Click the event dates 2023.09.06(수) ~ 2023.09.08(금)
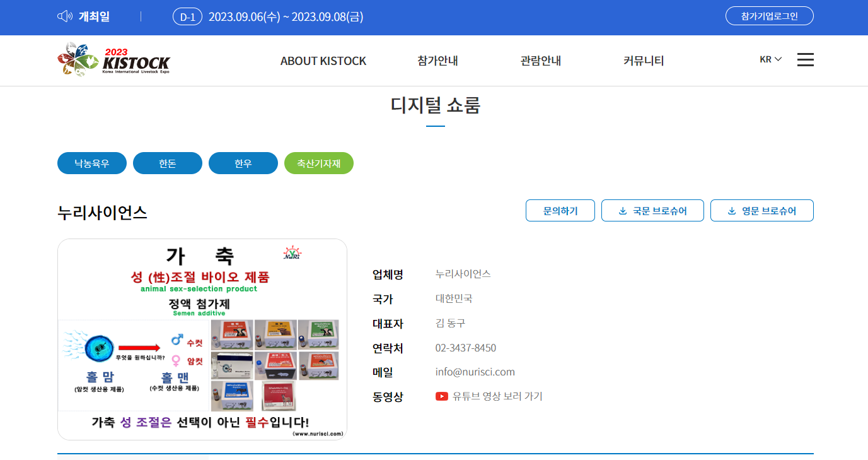This screenshot has height=460, width=868. click(x=286, y=17)
